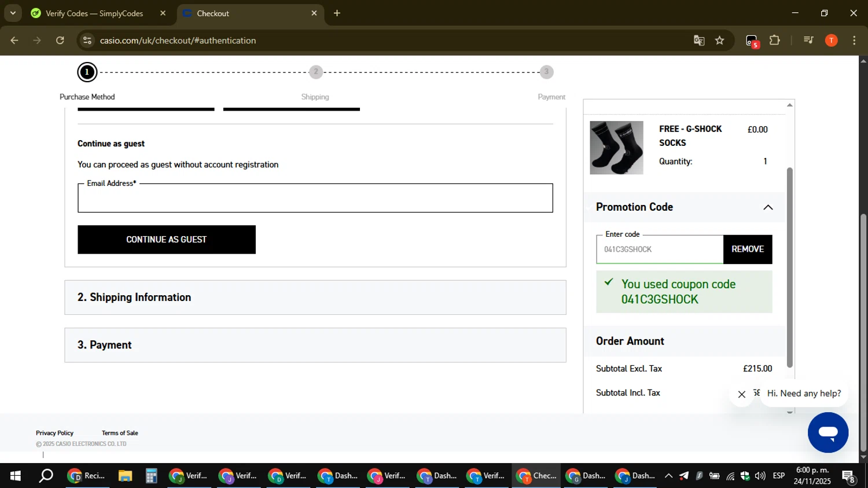Viewport: 868px width, 488px height.
Task: Open the 'Hi. Need any help?' chat bubble
Action: (x=804, y=394)
